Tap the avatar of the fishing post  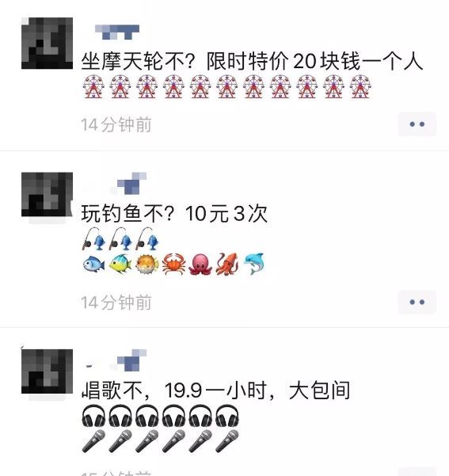(x=47, y=194)
